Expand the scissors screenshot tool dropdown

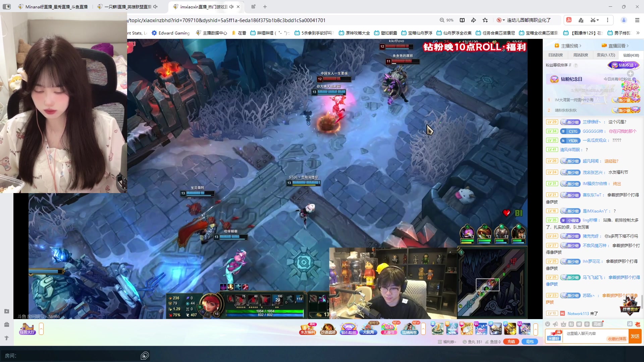598,20
